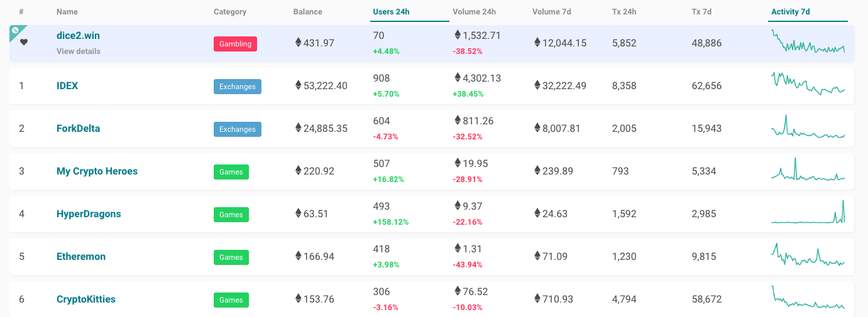Click dice2.win 7d volume 12,044.15

565,43
